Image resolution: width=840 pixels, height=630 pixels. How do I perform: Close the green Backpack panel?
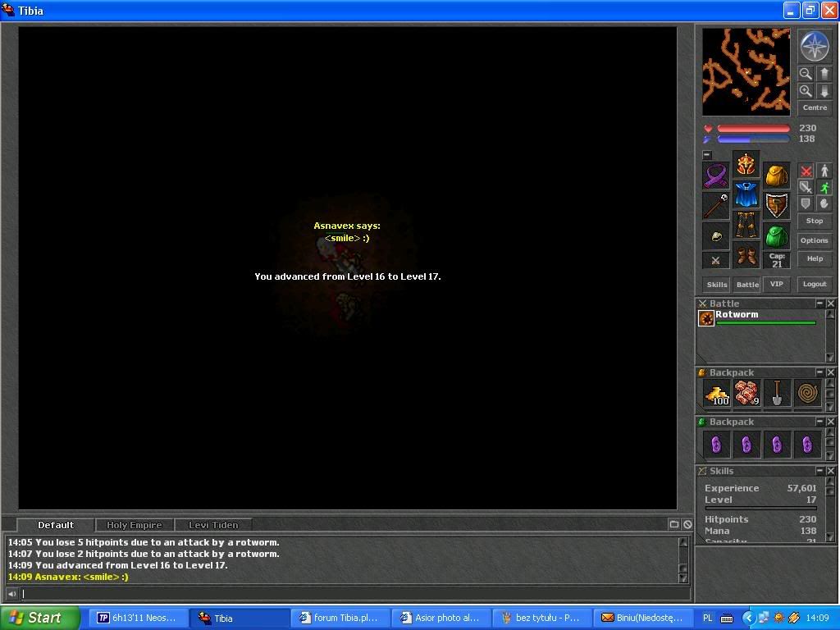830,422
